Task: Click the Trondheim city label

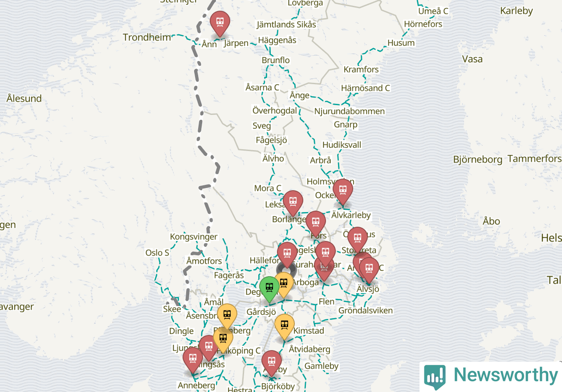Action: click(x=147, y=37)
